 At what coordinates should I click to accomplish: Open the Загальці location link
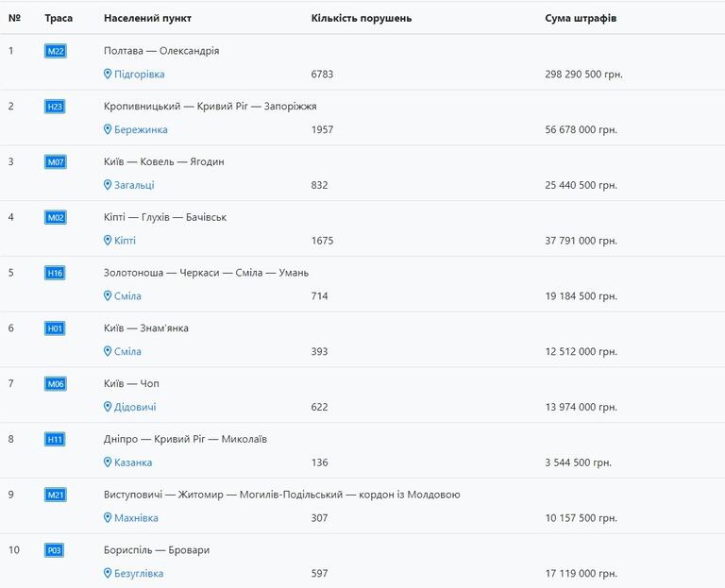134,186
